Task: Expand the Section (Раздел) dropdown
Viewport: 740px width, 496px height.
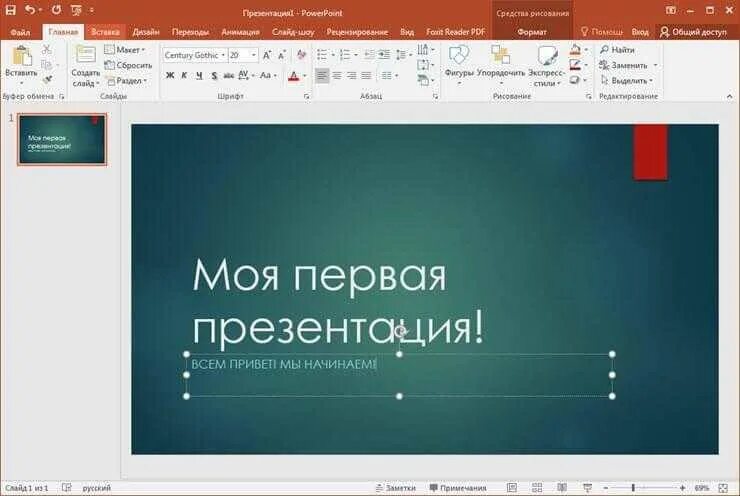Action: click(x=126, y=81)
